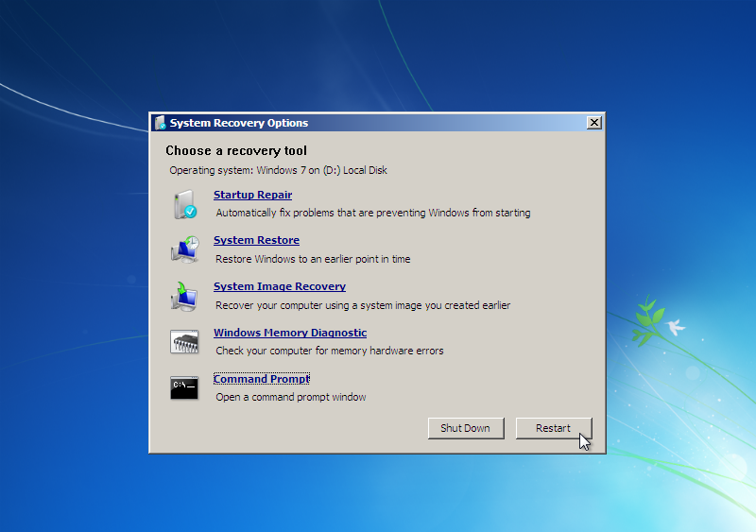Open the System Restore link

[256, 240]
